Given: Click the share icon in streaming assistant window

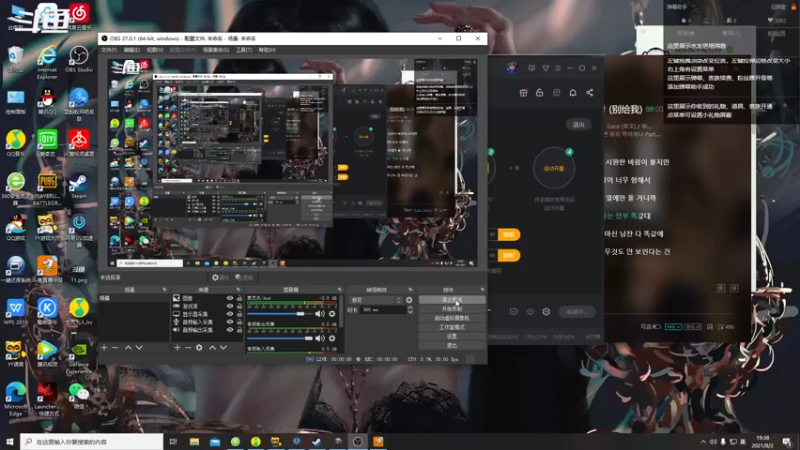Looking at the screenshot, I should click(x=590, y=93).
